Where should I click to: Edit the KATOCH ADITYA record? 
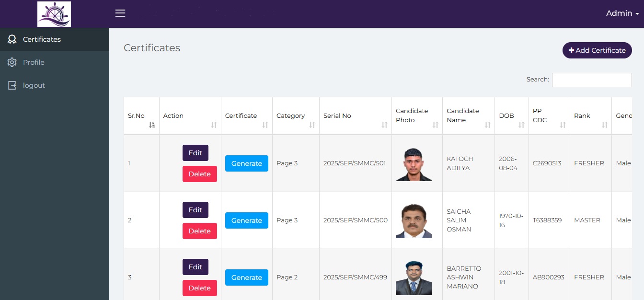click(x=195, y=153)
